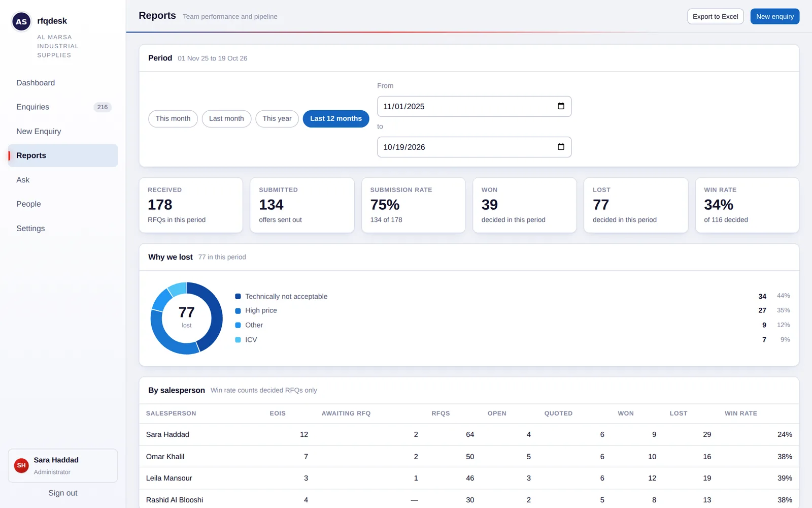Click the Other legend color swatch
This screenshot has width=812, height=508.
pos(238,325)
